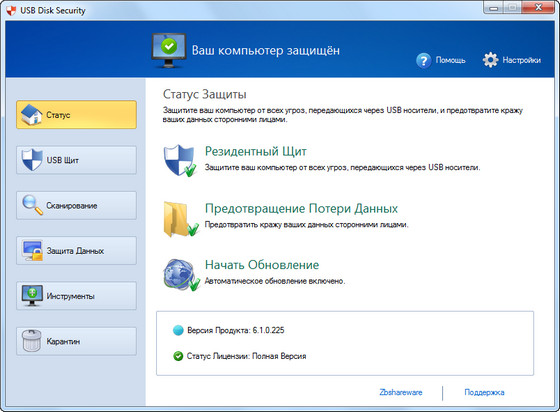The image size is (560, 412).
Task: Click Начать Обновление to start update
Action: (x=262, y=265)
